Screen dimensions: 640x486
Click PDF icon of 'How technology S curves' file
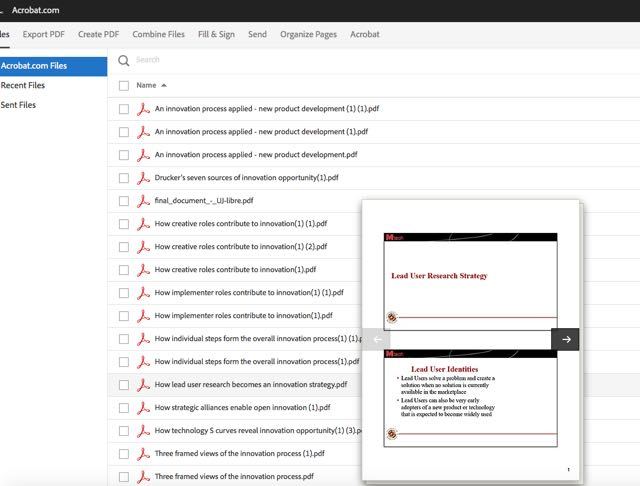point(143,431)
